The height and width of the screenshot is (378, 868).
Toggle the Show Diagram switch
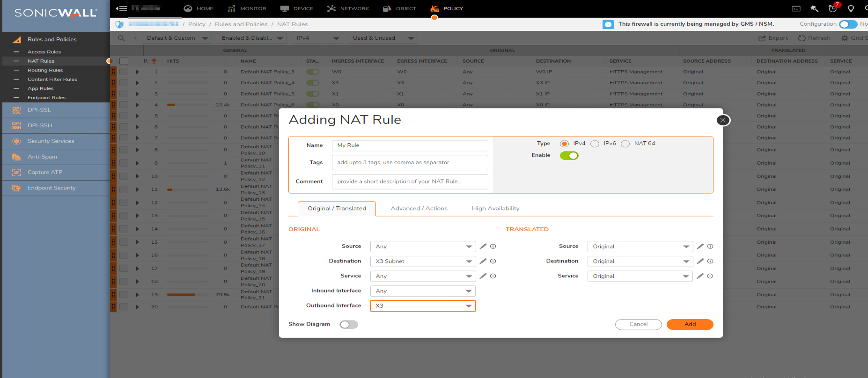[349, 324]
